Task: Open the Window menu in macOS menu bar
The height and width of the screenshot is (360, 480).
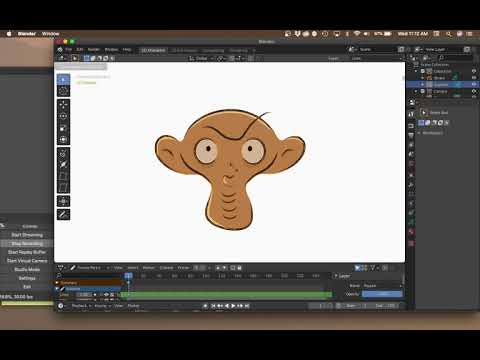Action: (50, 34)
